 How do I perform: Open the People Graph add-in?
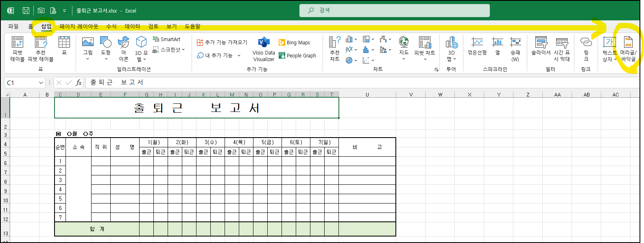pyautogui.click(x=297, y=55)
